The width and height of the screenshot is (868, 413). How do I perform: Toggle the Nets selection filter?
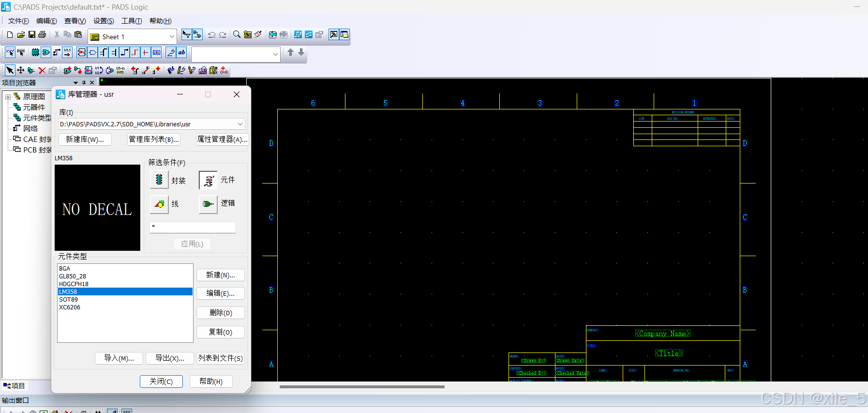click(x=57, y=52)
